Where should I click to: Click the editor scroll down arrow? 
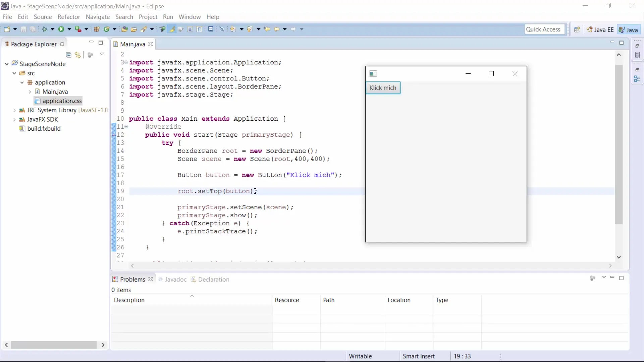619,257
